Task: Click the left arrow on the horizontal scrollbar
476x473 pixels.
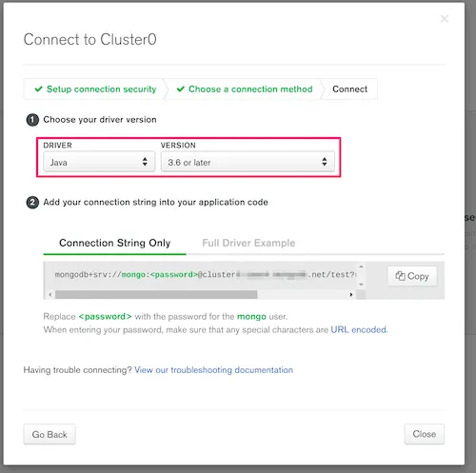Action: (x=50, y=295)
